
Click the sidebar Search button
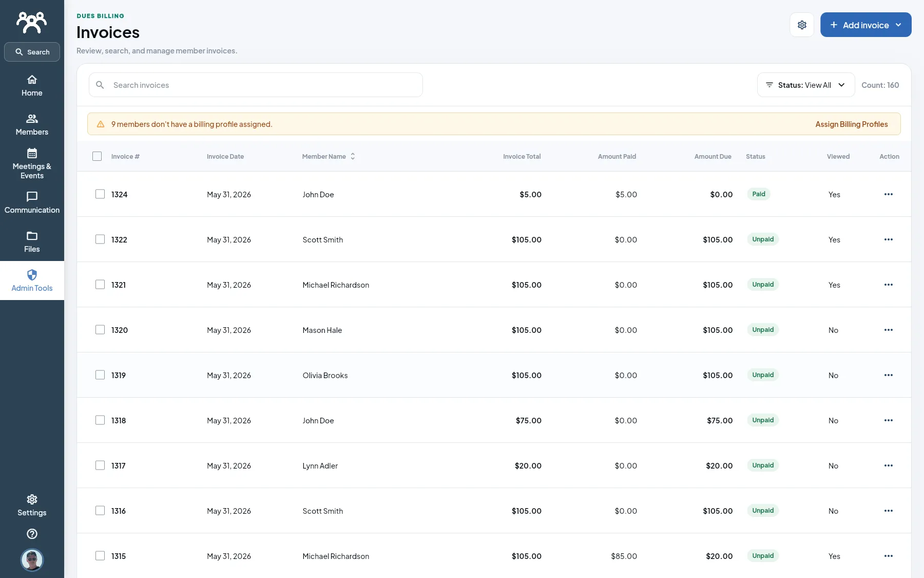pos(32,52)
